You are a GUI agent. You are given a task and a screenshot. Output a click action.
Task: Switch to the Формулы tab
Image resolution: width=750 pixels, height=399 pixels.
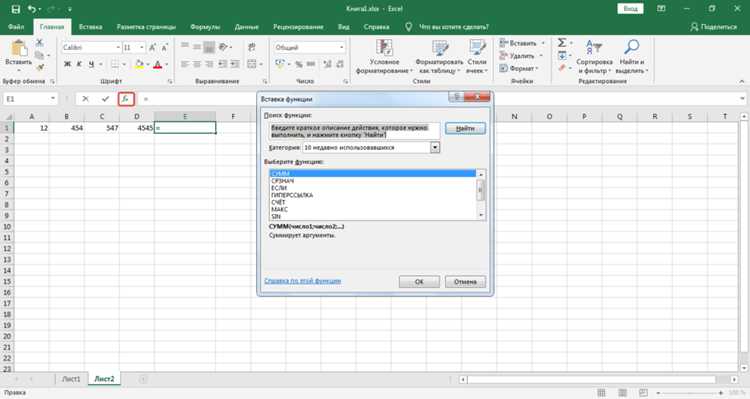[205, 27]
